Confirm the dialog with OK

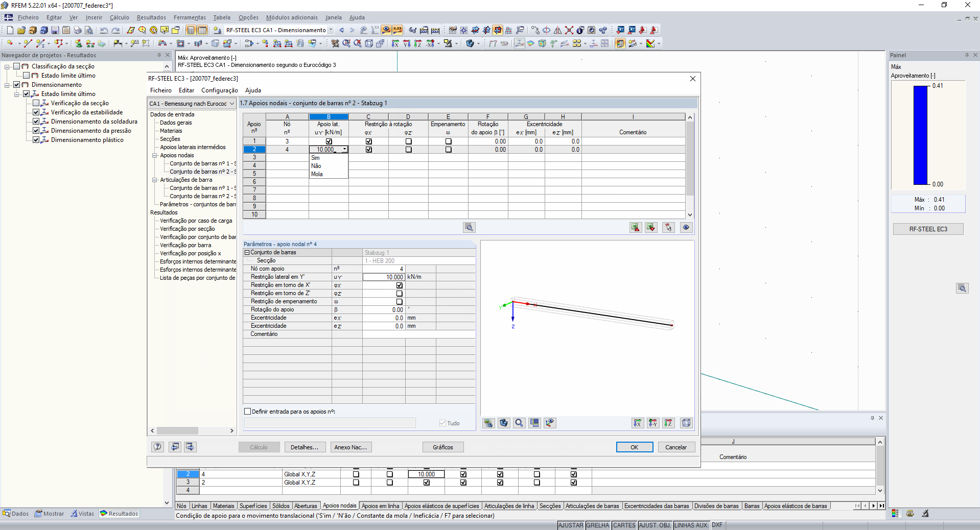pyautogui.click(x=635, y=447)
